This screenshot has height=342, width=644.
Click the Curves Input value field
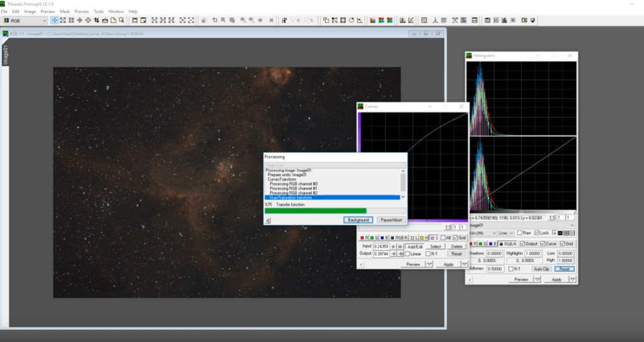(380, 246)
